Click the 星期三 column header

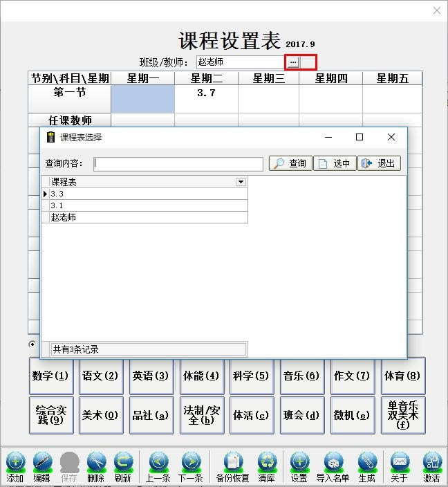[x=268, y=78]
